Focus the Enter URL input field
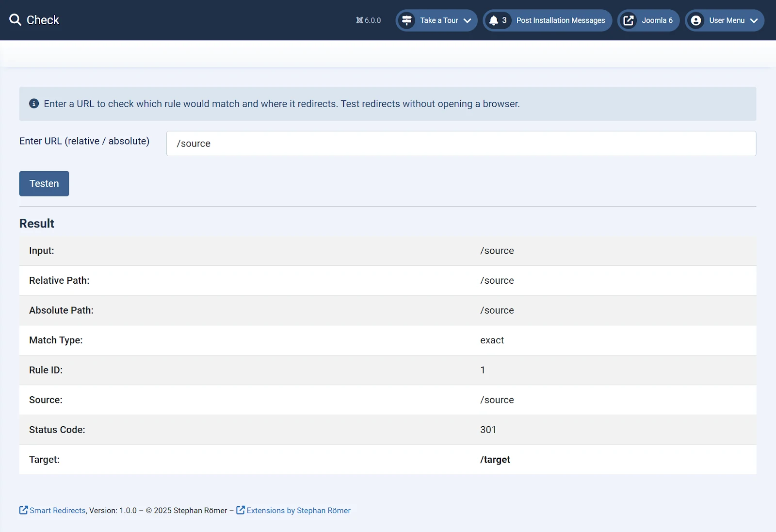776x532 pixels. [461, 144]
